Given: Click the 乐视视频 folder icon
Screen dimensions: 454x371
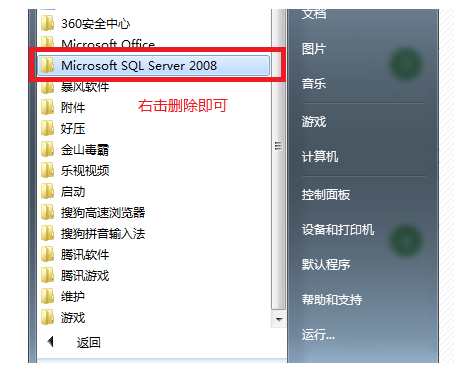Looking at the screenshot, I should [x=47, y=170].
